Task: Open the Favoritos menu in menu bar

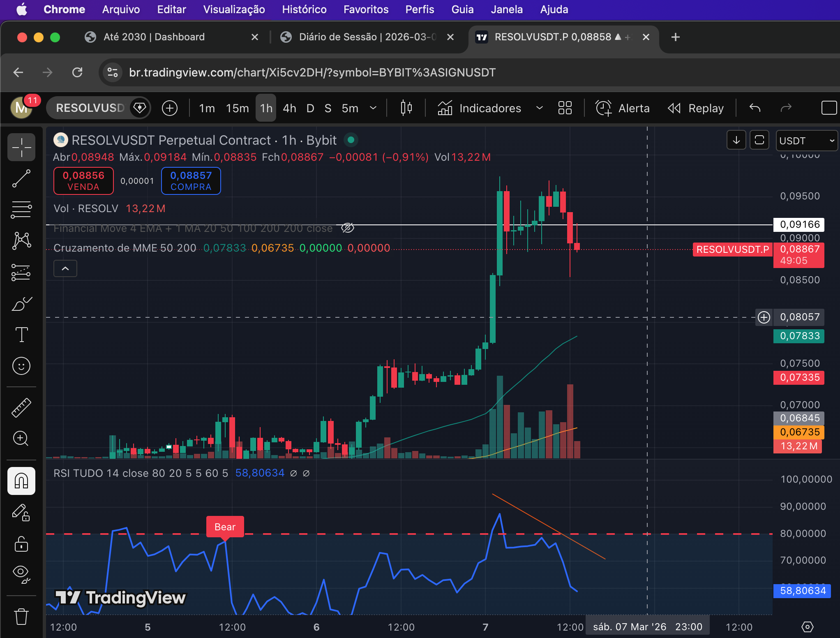Action: coord(366,9)
